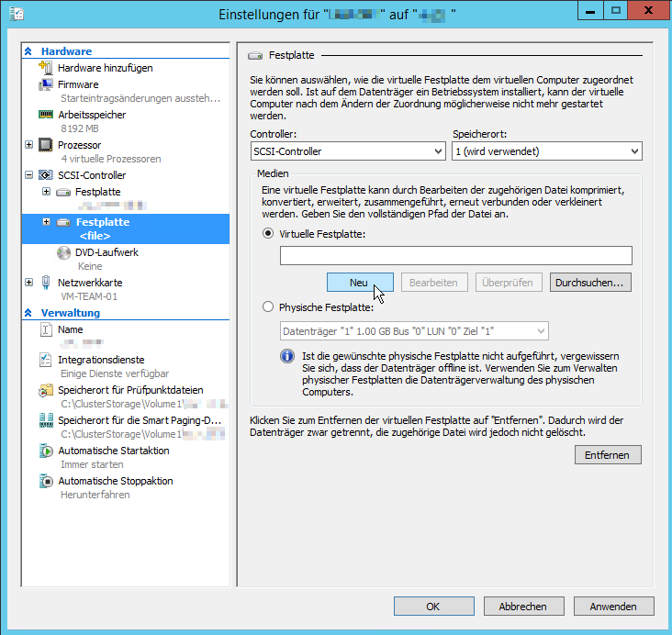Click the virtual disk path text field

click(x=455, y=256)
